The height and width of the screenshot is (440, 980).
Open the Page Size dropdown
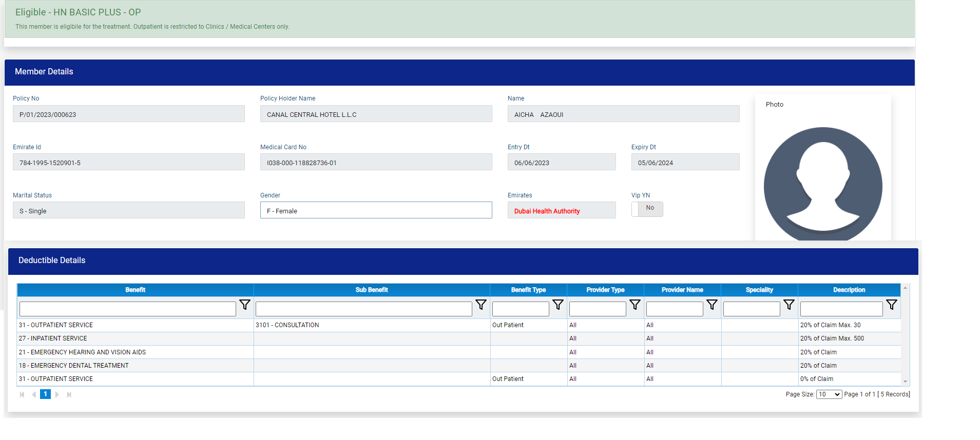pos(829,394)
